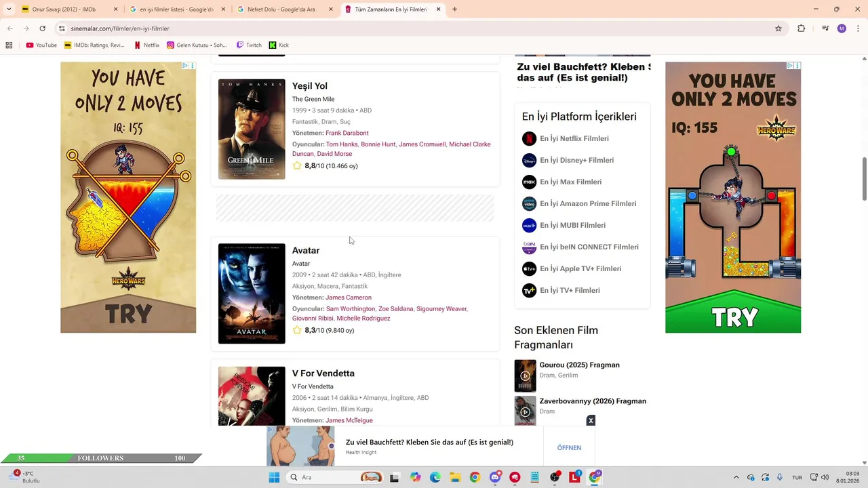This screenshot has width=868, height=488.
Task: Close the Tüm Zamanların En İyi Filmleri tab
Action: [x=438, y=9]
